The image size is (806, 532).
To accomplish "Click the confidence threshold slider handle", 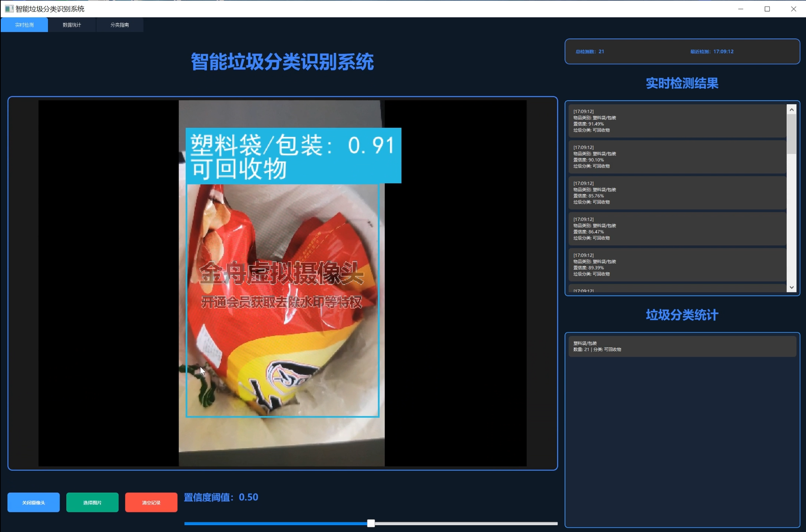I will point(371,523).
